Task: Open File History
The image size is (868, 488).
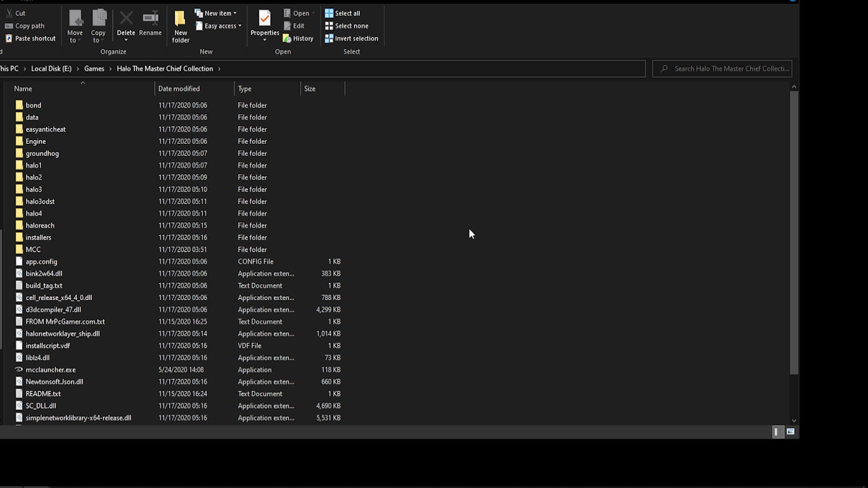Action: 298,38
